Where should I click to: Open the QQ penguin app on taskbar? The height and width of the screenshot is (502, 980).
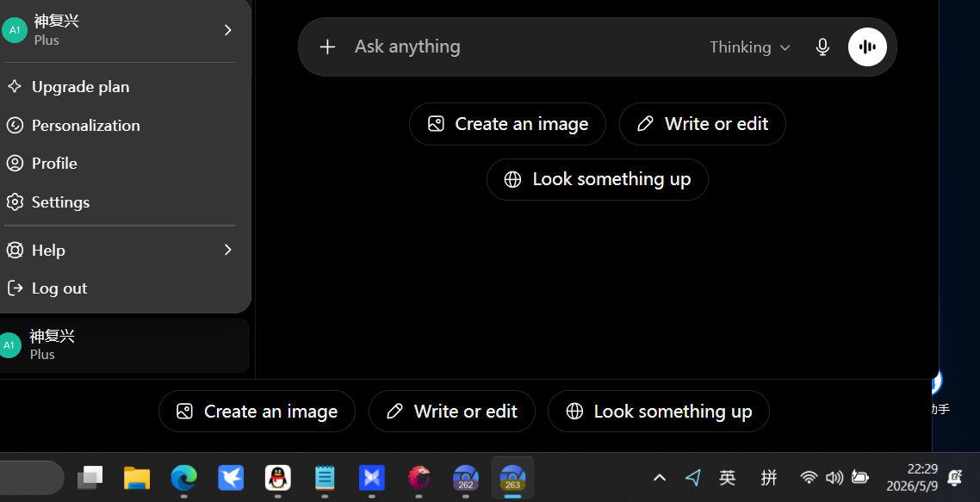(277, 478)
